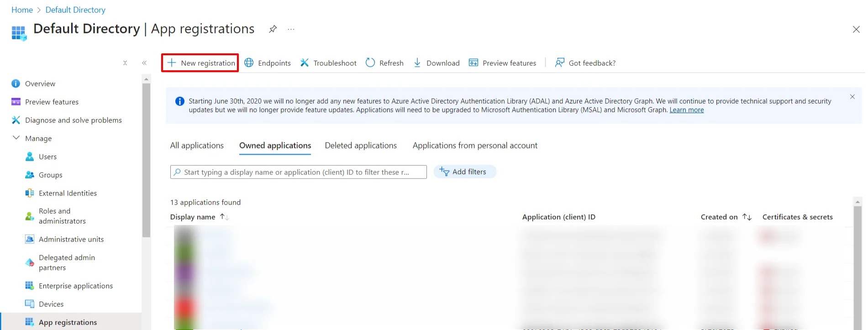Open Preview features in the toolbar
This screenshot has height=330, width=868.
tap(502, 63)
